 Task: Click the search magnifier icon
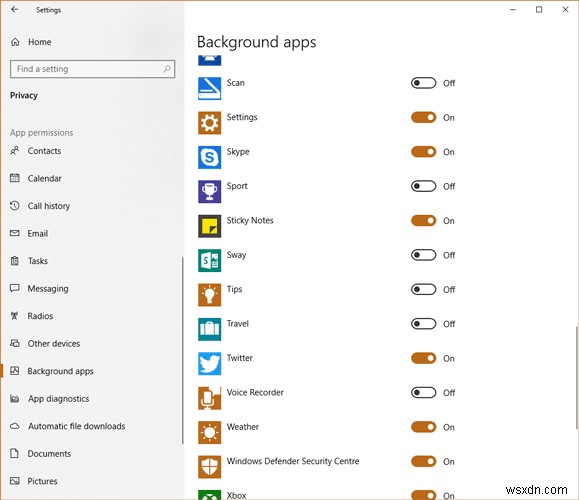(x=167, y=69)
